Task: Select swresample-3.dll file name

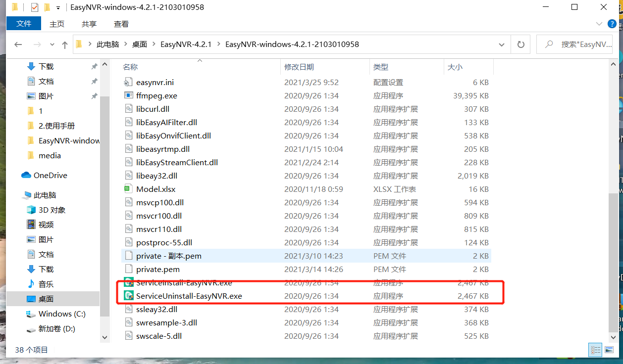Action: point(166,322)
